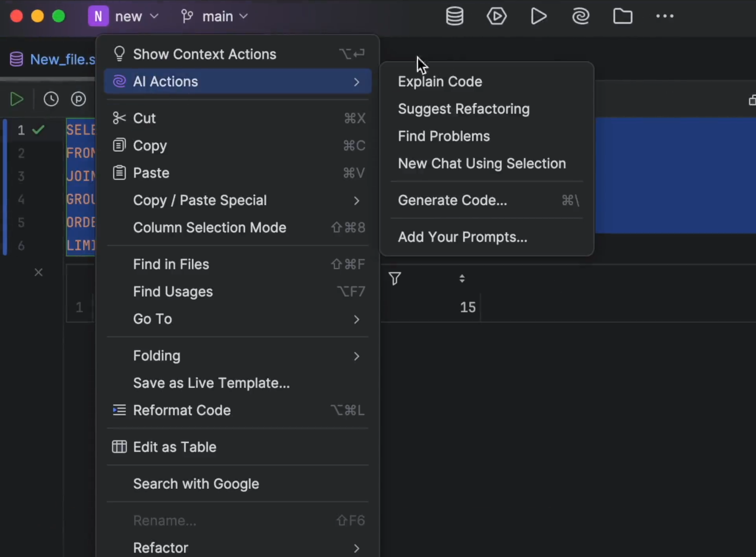Click the filter funnel icon in results

point(395,278)
